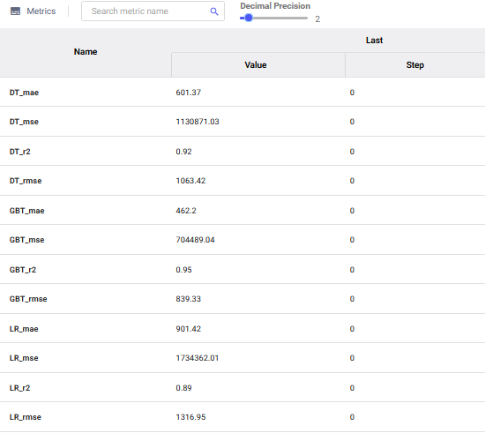This screenshot has width=485, height=448.
Task: Click the value 1130871.03
Action: (x=198, y=122)
